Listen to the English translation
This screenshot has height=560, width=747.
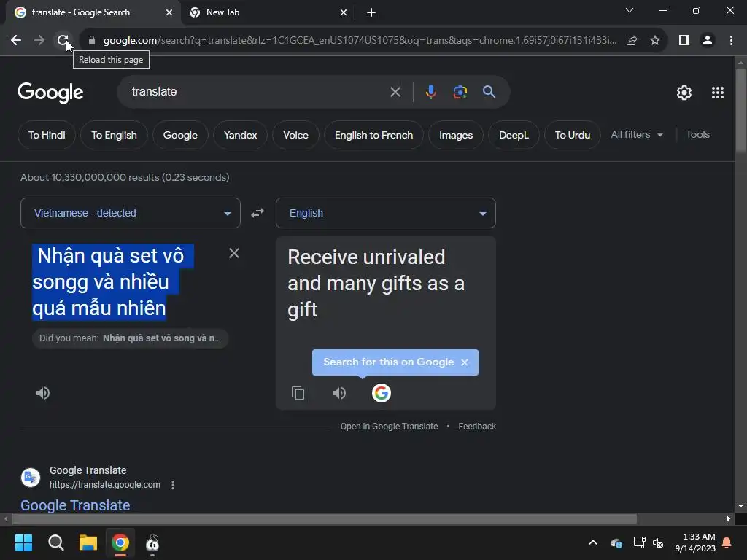click(339, 393)
